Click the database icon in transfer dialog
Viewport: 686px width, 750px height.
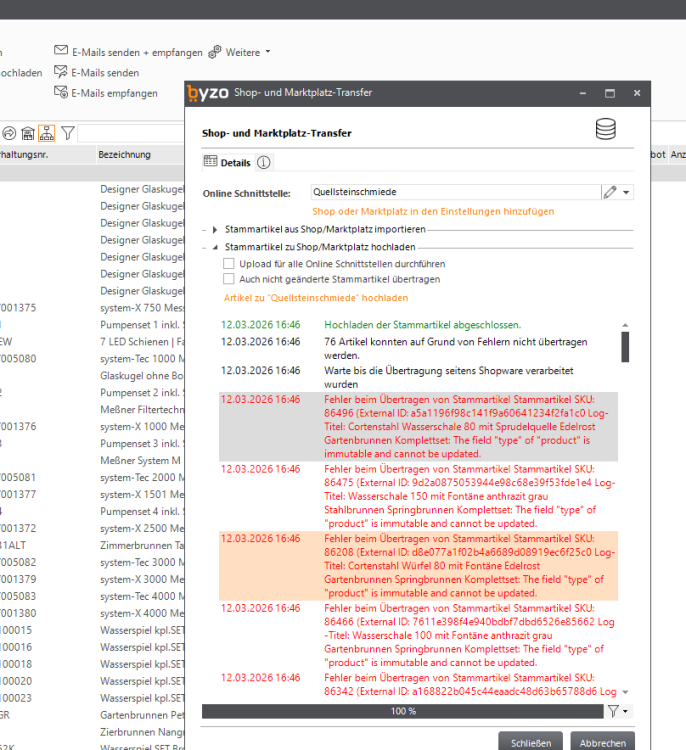coord(606,129)
